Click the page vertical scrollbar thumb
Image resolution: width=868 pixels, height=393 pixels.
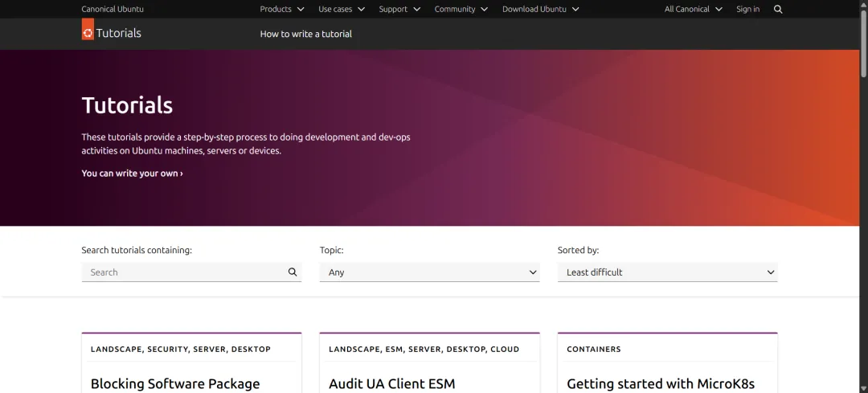[863, 43]
